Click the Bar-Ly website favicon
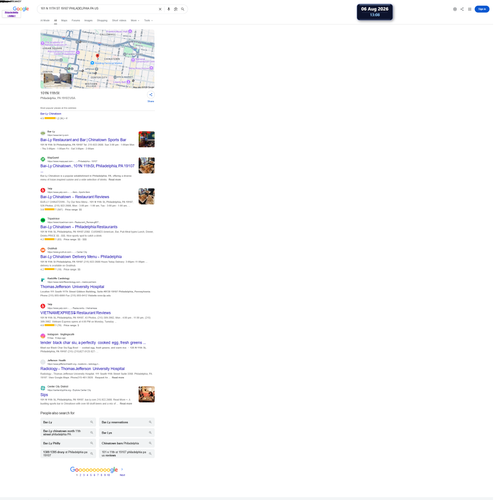The height and width of the screenshot is (500, 496). point(43,133)
